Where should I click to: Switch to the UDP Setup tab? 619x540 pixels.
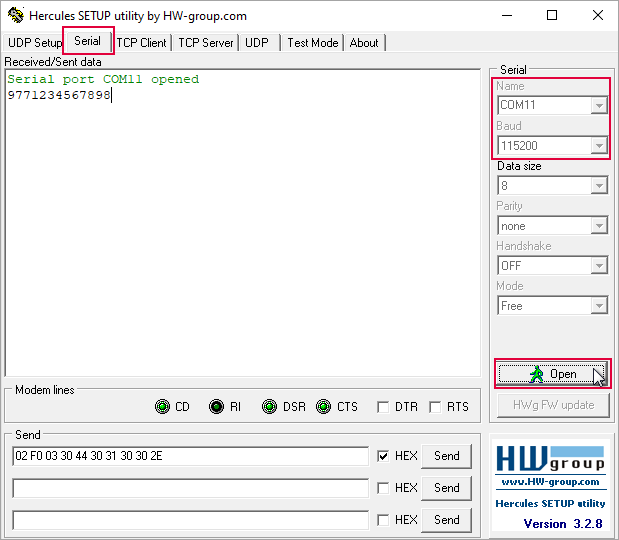pos(35,43)
